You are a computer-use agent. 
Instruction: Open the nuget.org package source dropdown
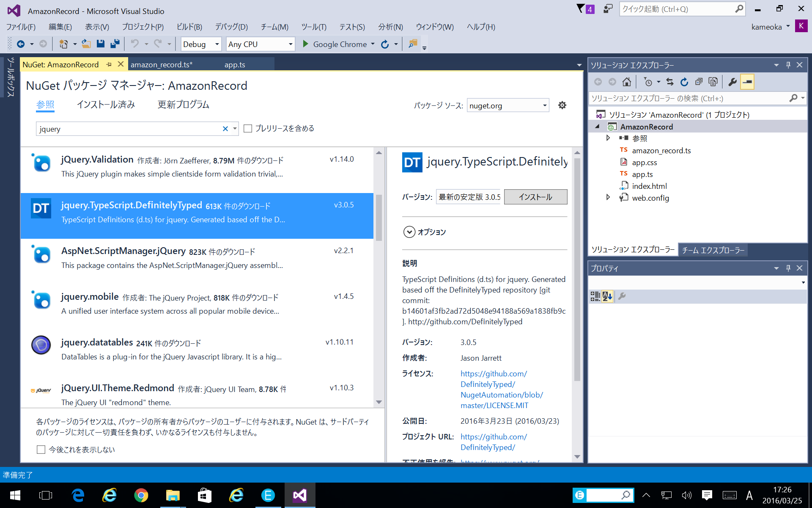(545, 105)
